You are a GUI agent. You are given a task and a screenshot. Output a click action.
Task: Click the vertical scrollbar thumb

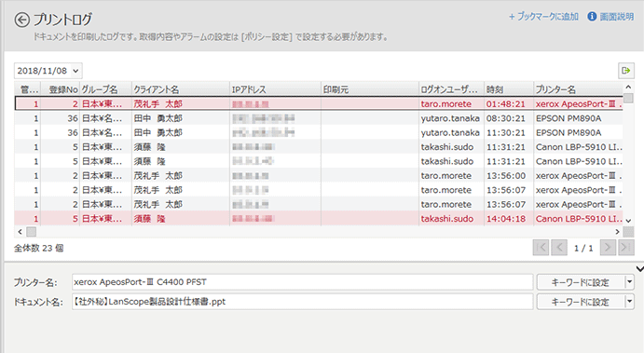[x=628, y=98]
